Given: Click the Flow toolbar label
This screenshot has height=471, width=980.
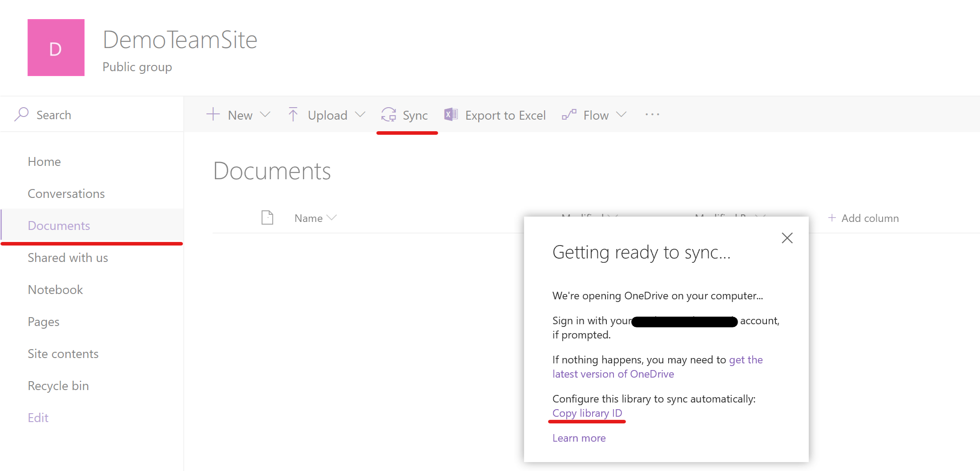Looking at the screenshot, I should (x=596, y=115).
